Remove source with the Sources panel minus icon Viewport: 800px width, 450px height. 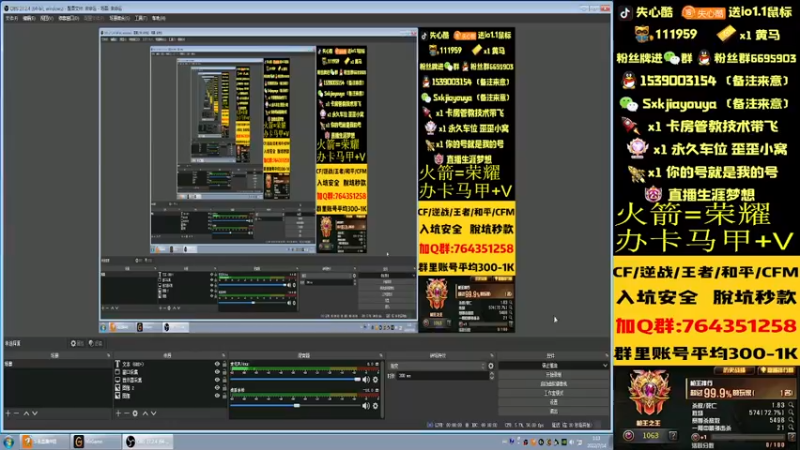(127, 413)
